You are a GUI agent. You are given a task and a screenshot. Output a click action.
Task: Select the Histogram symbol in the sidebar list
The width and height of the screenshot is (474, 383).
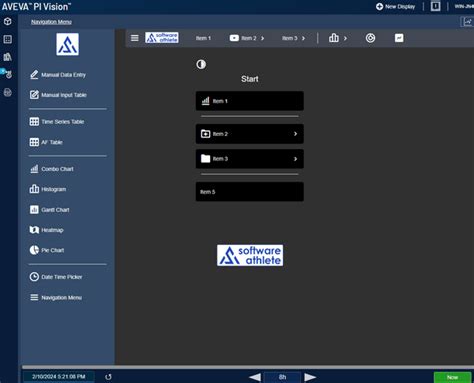48,189
